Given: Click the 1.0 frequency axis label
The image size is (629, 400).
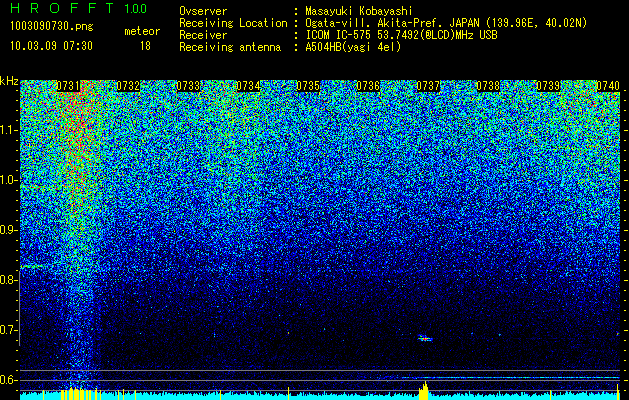Looking at the screenshot, I should pos(8,180).
